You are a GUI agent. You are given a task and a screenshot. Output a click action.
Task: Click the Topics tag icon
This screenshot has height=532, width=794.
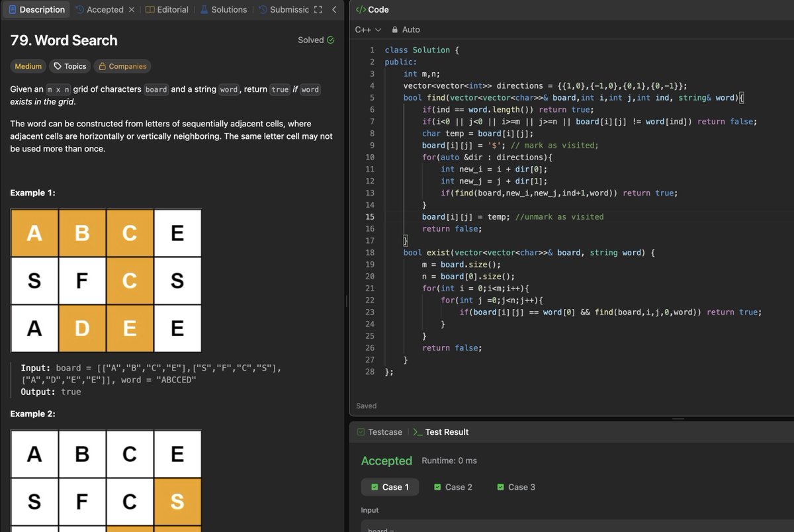tap(58, 66)
